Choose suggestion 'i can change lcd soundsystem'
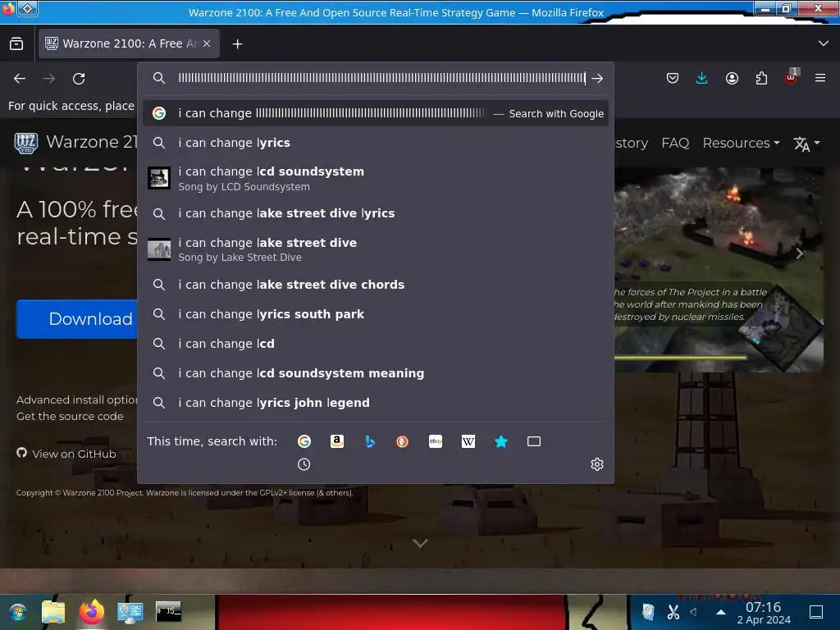 point(376,178)
